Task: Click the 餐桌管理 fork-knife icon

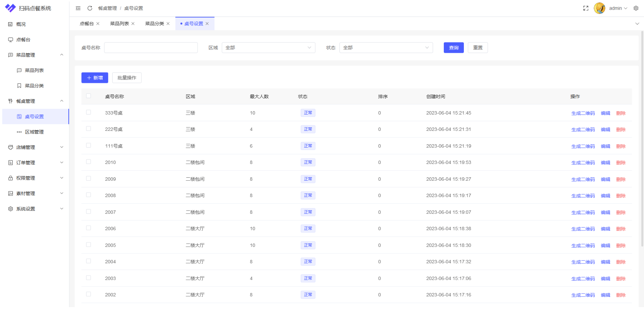Action: [x=10, y=101]
